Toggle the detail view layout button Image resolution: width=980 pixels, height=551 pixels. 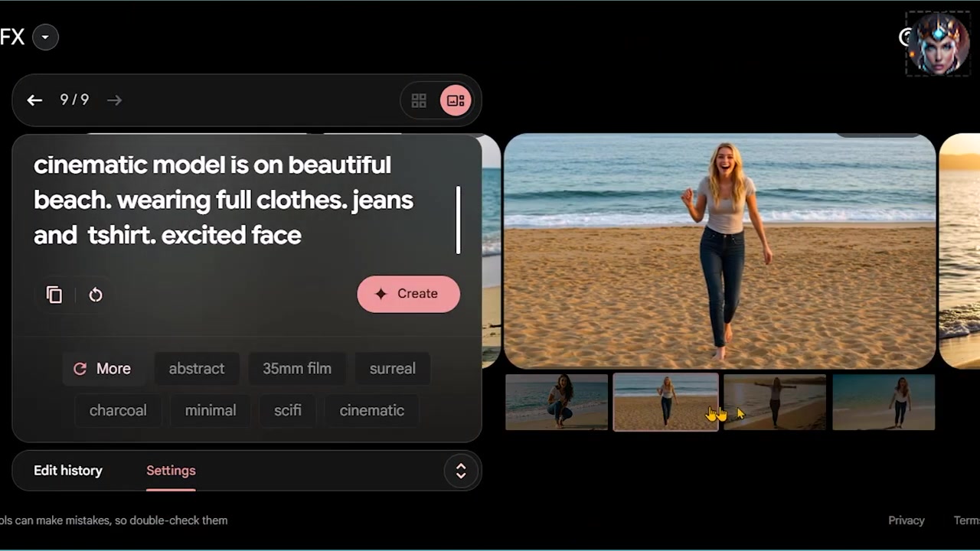[x=456, y=101]
